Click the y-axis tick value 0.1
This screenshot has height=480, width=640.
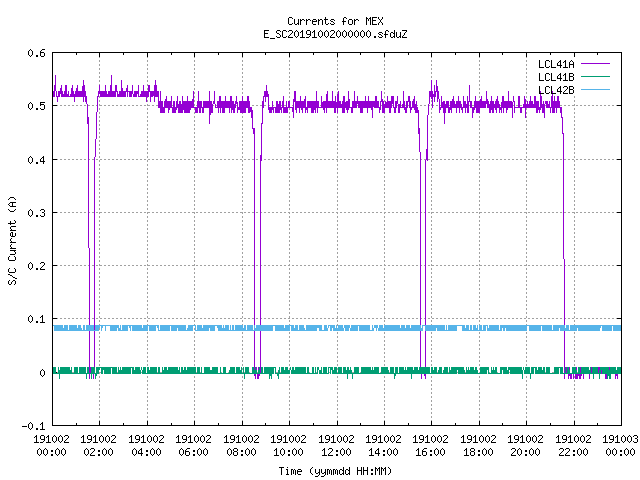36,319
